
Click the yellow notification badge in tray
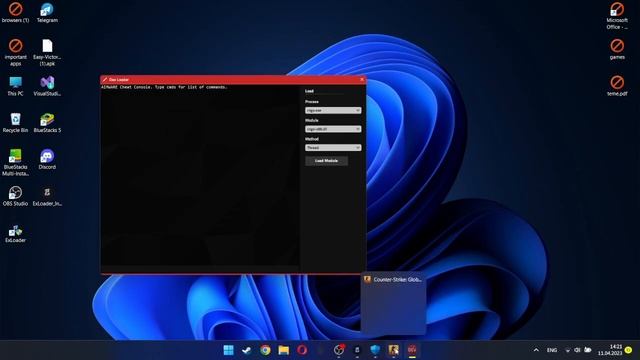click(x=629, y=350)
